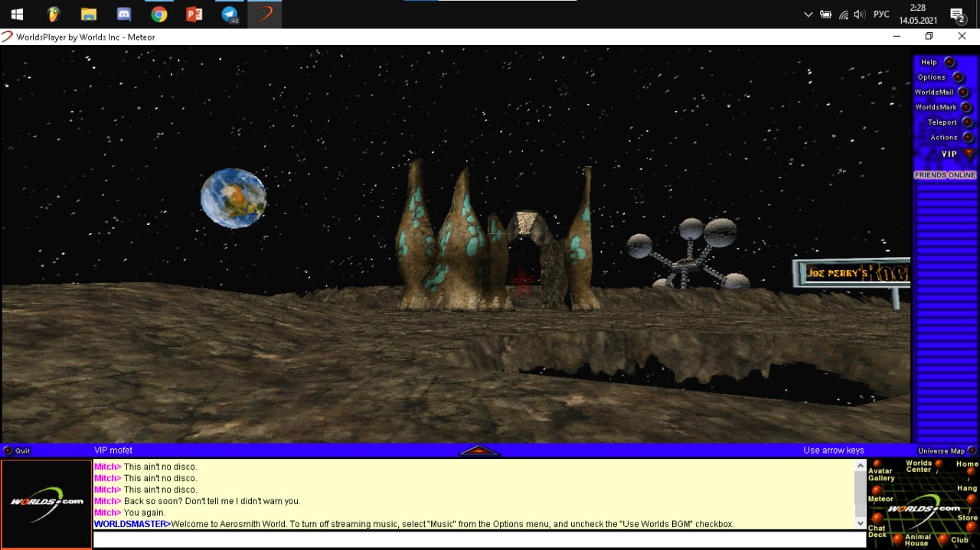Open Telegram from the taskbar
This screenshot has width=980, height=550.
[230, 14]
